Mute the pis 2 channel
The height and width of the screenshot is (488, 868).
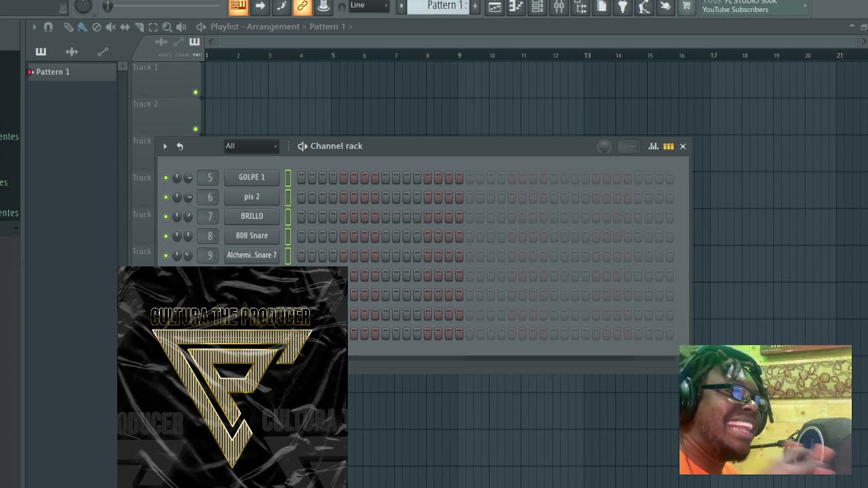click(x=165, y=197)
